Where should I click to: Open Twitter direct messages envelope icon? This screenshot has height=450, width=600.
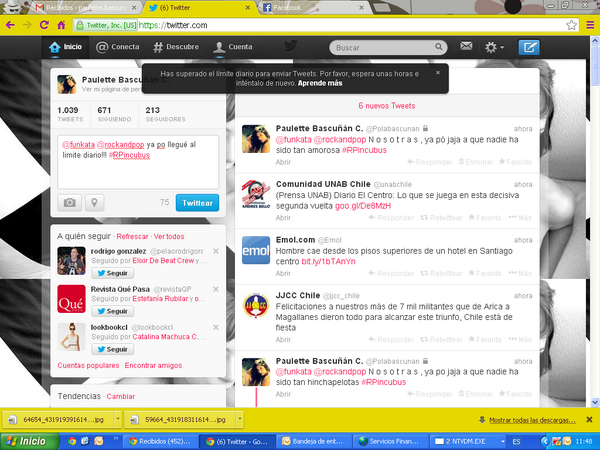pos(466,46)
